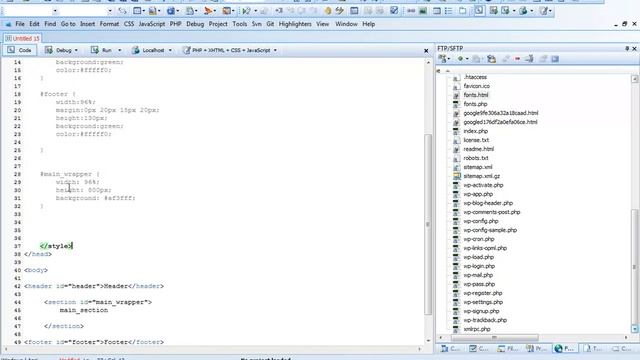This screenshot has width=640, height=360.
Task: Open the Go to menu
Action: pos(68,24)
